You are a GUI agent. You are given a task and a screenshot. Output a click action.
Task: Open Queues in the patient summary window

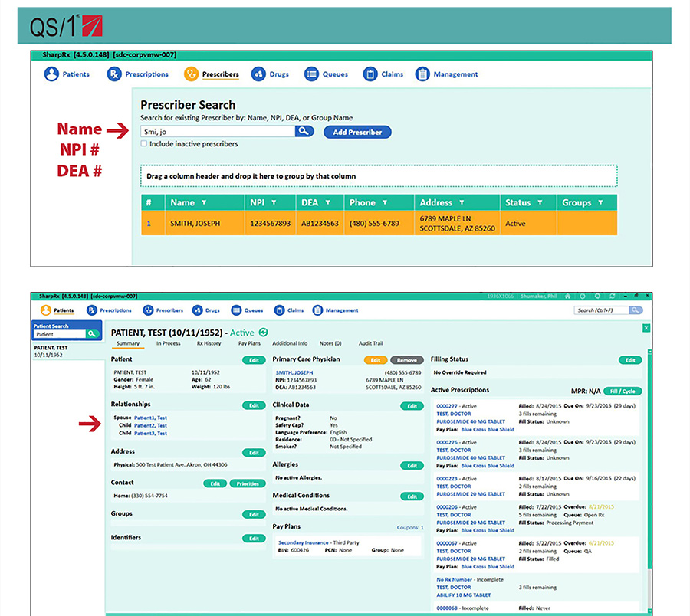pyautogui.click(x=248, y=310)
